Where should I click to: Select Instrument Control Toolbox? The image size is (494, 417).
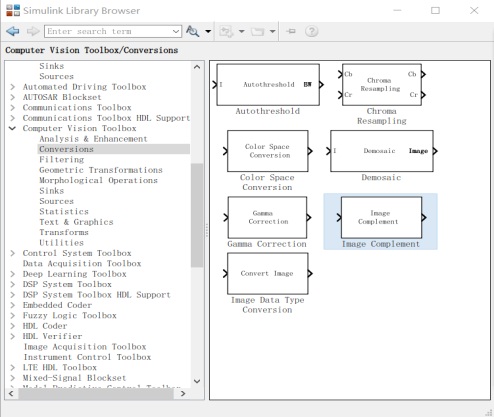coord(87,357)
